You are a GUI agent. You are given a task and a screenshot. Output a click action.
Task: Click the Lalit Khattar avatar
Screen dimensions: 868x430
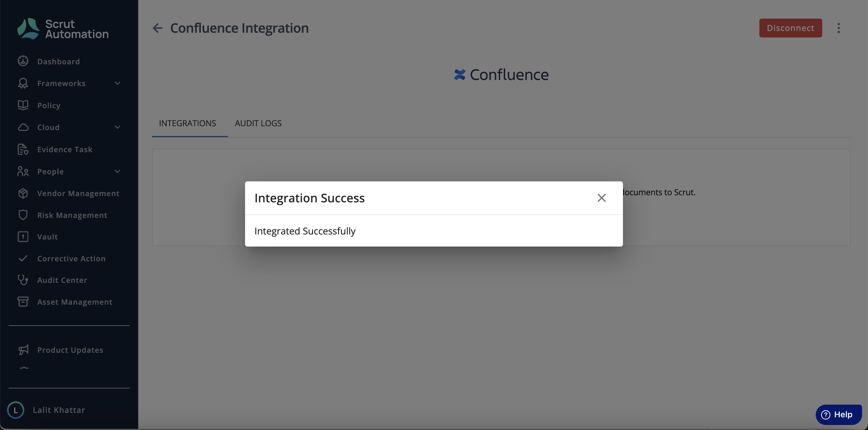[15, 410]
